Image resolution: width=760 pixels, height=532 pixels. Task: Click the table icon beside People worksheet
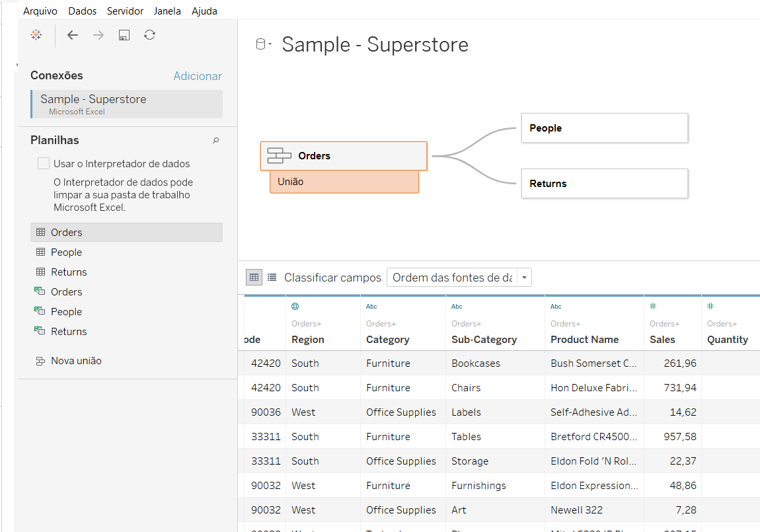41,252
